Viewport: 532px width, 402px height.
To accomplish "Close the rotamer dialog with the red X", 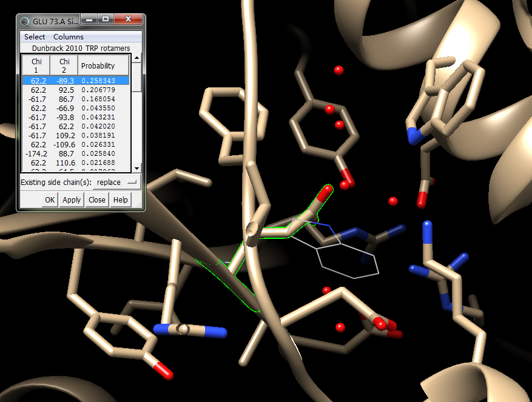I will [128, 20].
